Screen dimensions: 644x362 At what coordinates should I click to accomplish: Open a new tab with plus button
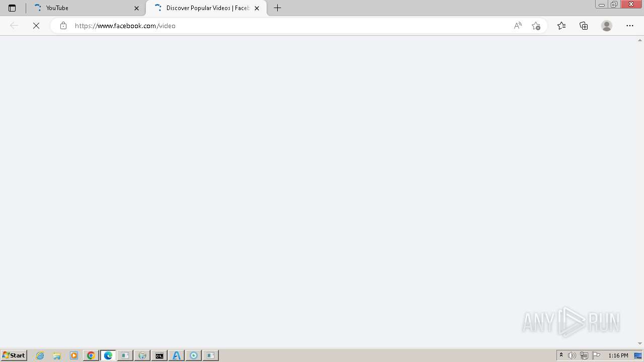[277, 8]
